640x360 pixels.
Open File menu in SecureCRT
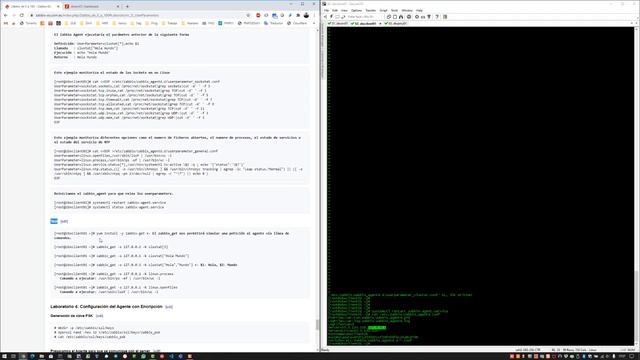327,10
